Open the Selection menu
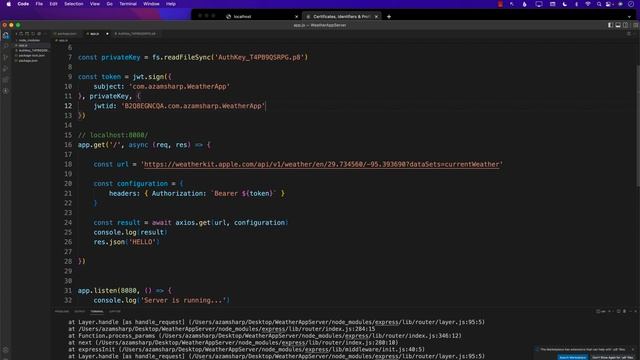This screenshot has height=360, width=640. [73, 4]
